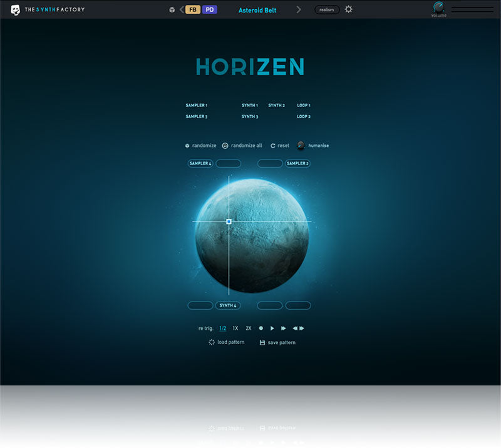Select the SYNTH 3 layer

coord(249,116)
